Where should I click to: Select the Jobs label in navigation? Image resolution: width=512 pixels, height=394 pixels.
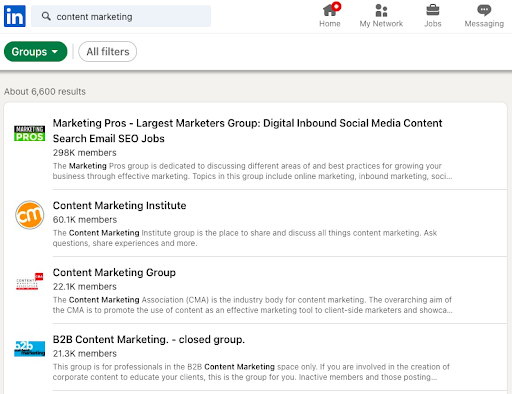pos(433,24)
